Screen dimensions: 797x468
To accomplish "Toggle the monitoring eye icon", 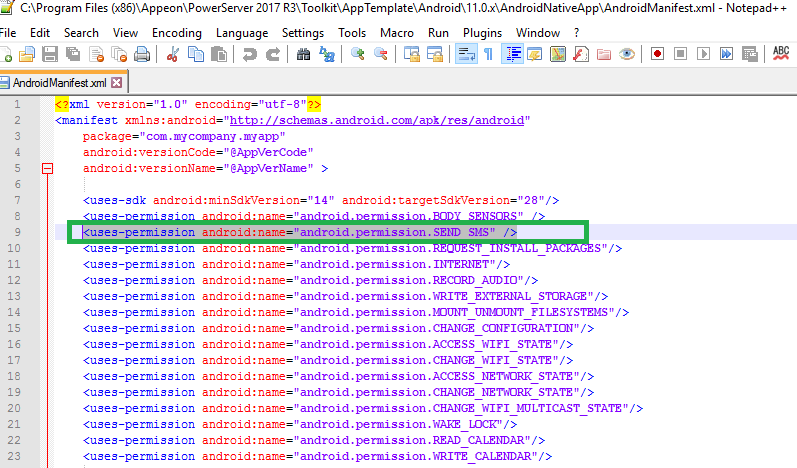I will pos(627,54).
